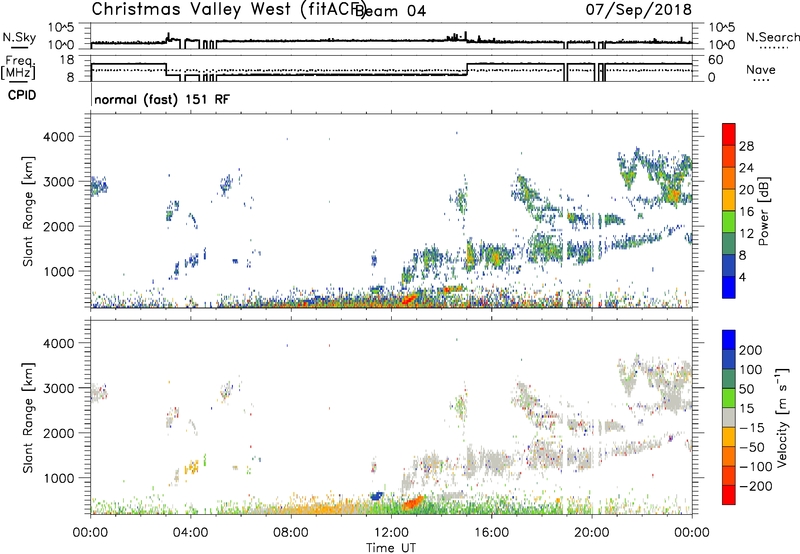This screenshot has height=554, width=800.
Task: Click the "20:00" time tick label
Action: tap(591, 533)
